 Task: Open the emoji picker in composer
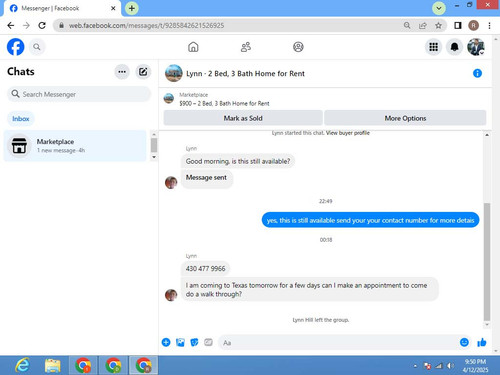pos(464,342)
